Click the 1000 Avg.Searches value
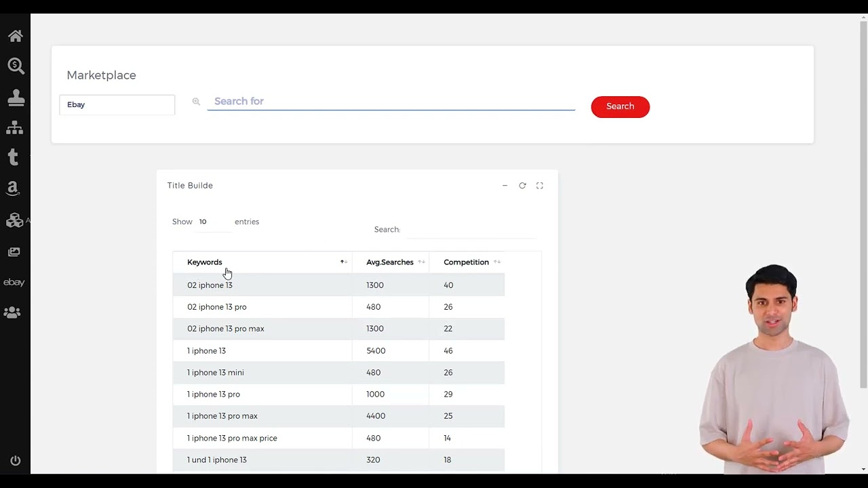 coord(375,394)
